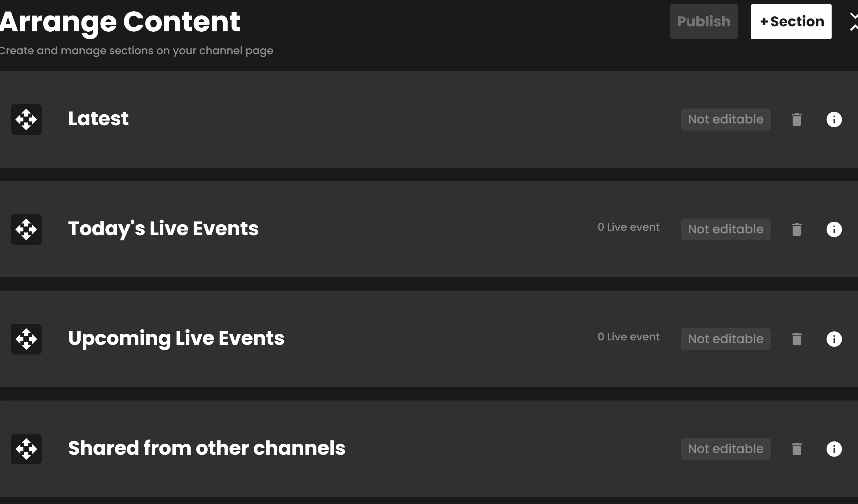Delete the Latest section with trash icon

tap(797, 119)
